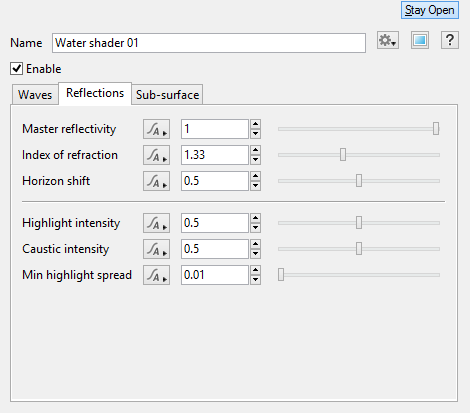Increase Min highlight spread with up arrow
Image resolution: width=470 pixels, height=413 pixels.
click(255, 270)
